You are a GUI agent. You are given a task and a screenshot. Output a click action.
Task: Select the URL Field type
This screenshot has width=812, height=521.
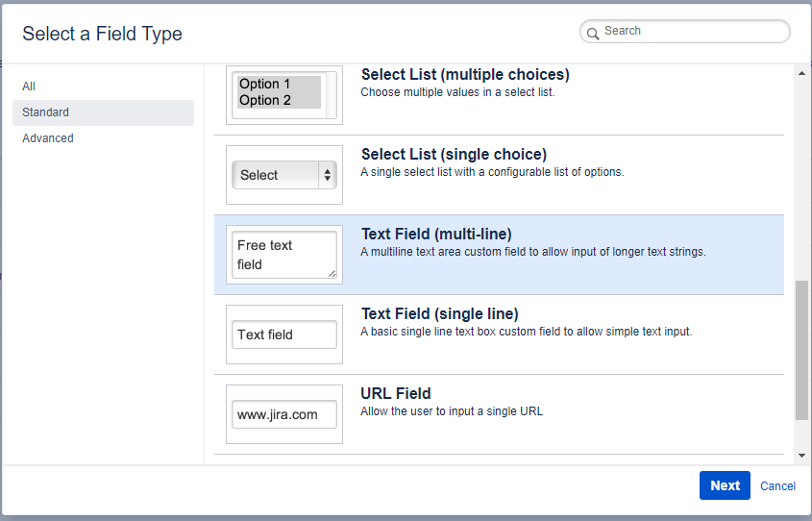pos(396,394)
